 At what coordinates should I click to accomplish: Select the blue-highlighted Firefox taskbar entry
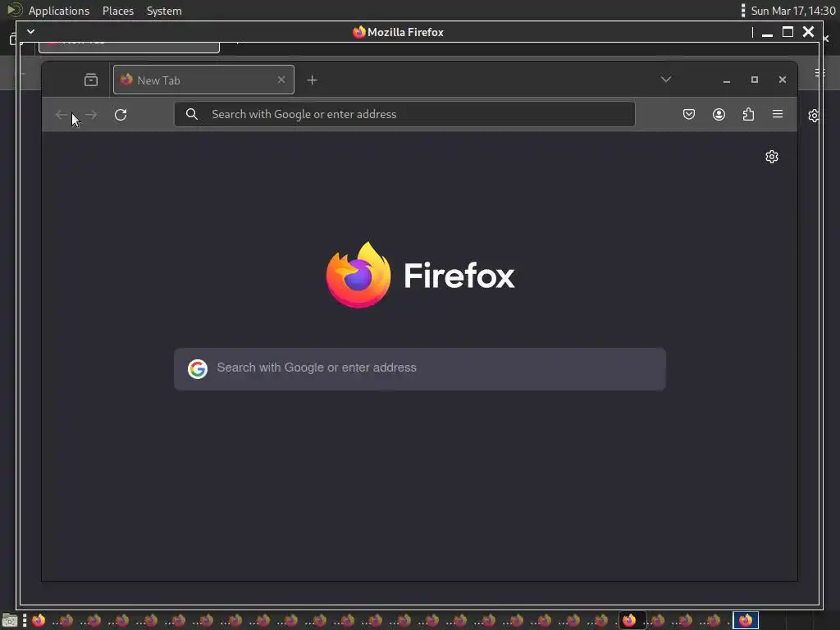[x=746, y=620]
